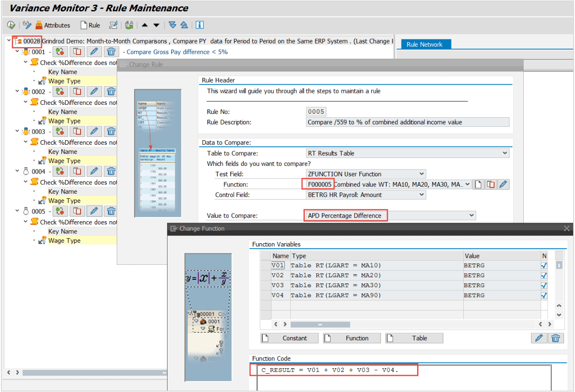575x392 pixels.
Task: Click the Expand All double-arrow toolbar icon
Action: coord(172,25)
